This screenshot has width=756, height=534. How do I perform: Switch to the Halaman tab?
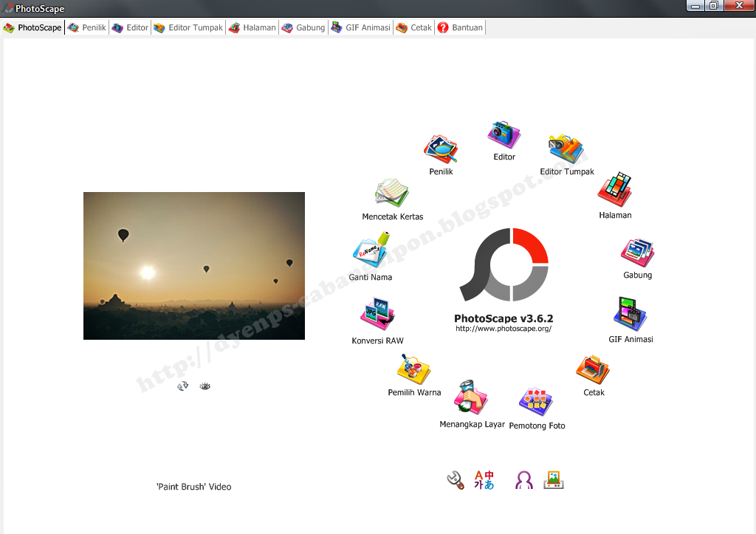[252, 27]
